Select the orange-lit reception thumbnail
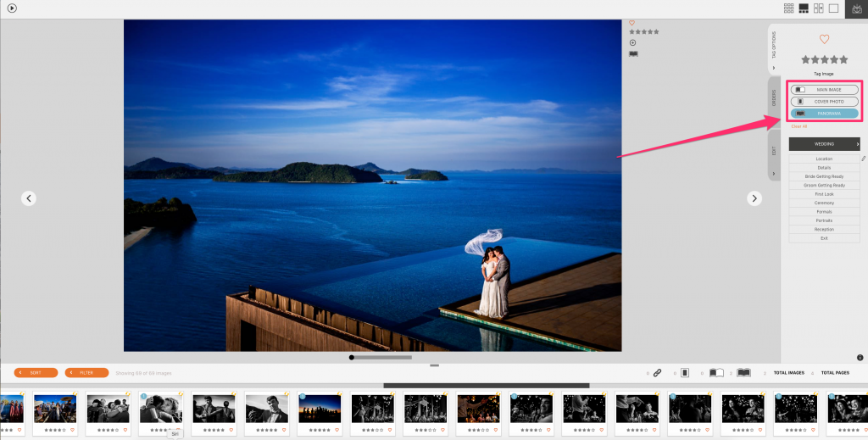 pos(478,409)
